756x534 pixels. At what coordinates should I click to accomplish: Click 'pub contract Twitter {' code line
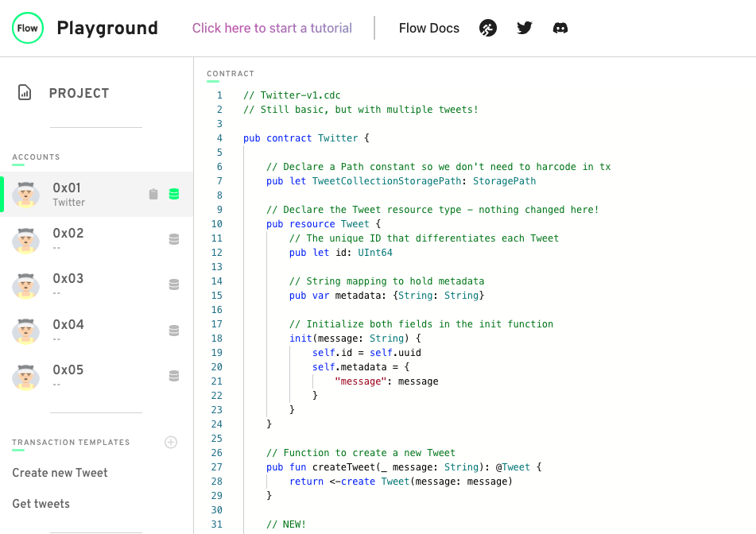click(x=306, y=138)
